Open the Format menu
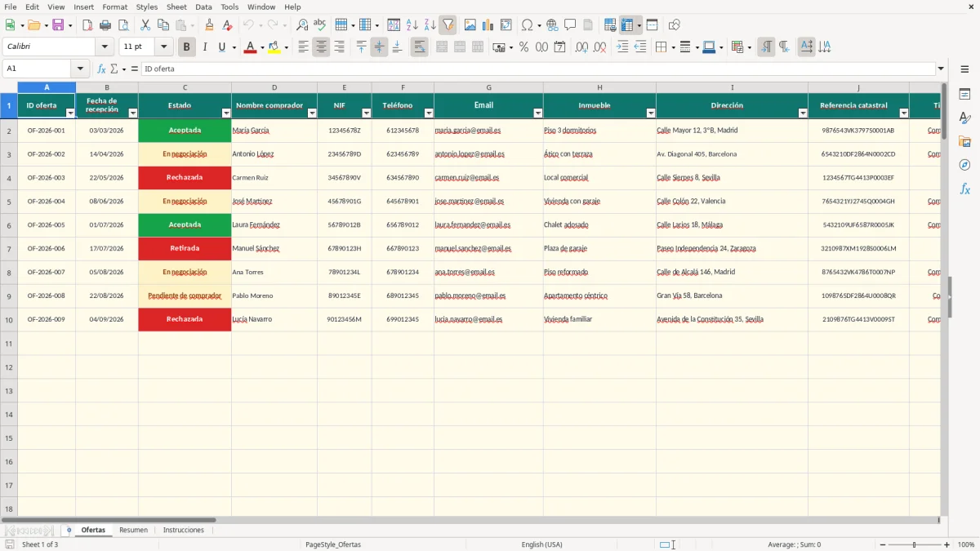The width and height of the screenshot is (980, 551). [x=114, y=7]
